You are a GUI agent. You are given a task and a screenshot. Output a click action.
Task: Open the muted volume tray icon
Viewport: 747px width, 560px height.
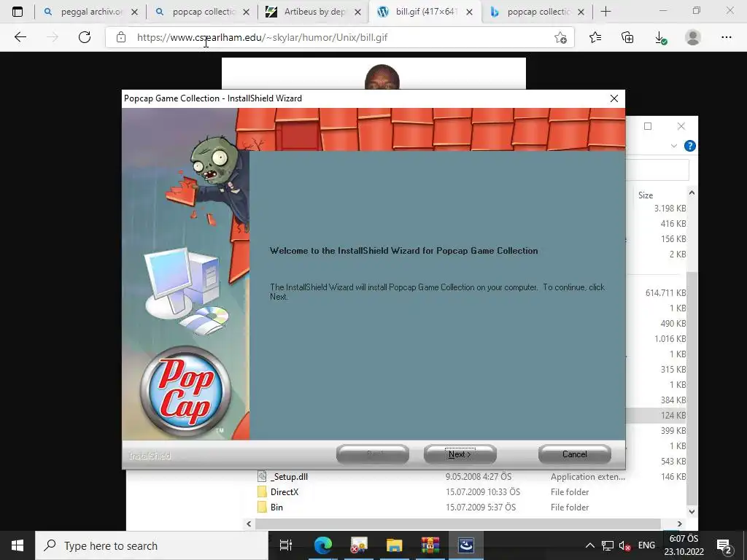[624, 545]
